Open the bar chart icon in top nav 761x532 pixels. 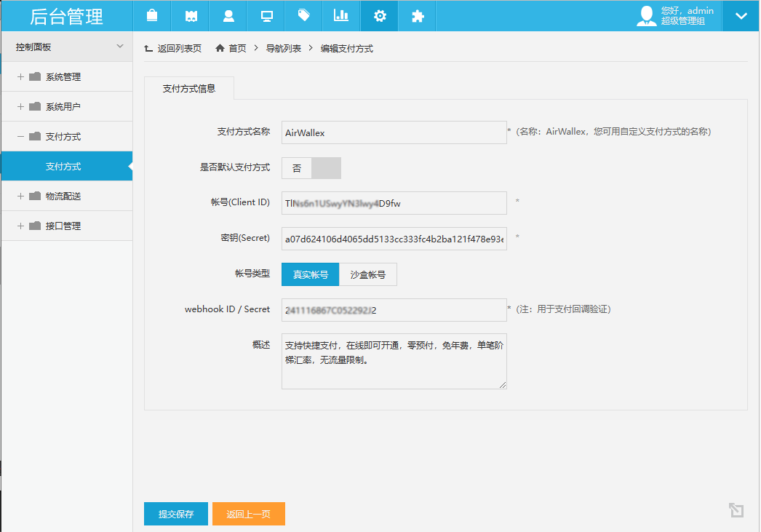tap(341, 15)
